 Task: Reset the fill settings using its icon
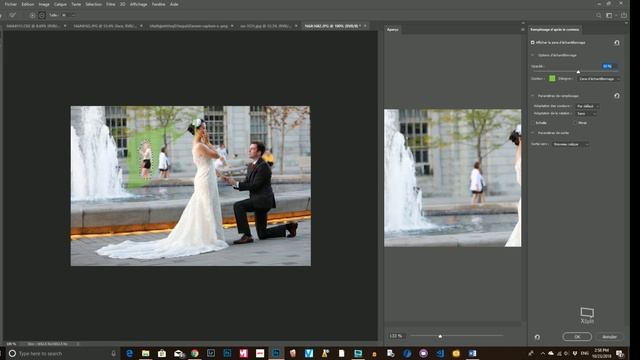click(x=617, y=96)
